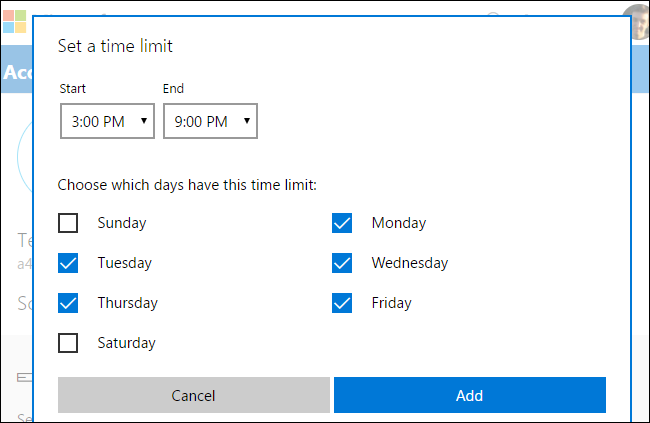
Task: Click the blue Add button
Action: pyautogui.click(x=469, y=395)
